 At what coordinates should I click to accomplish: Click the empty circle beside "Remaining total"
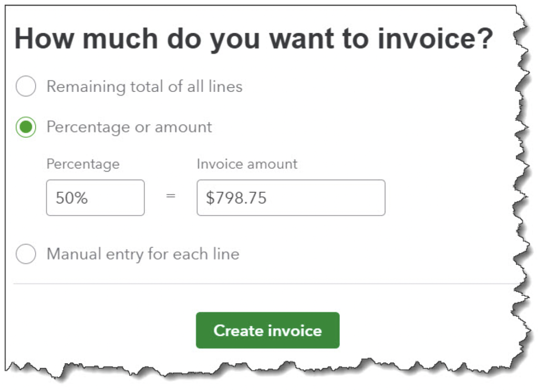(26, 86)
